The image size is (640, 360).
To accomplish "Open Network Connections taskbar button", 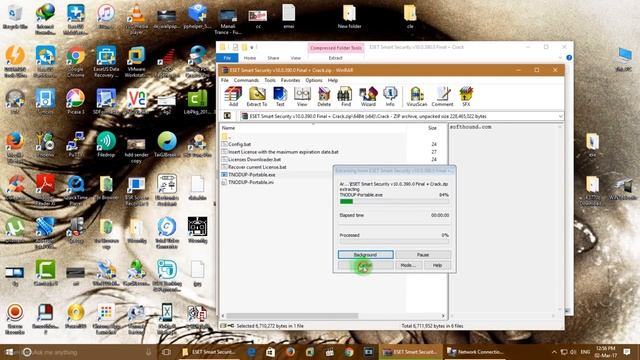I will point(475,352).
